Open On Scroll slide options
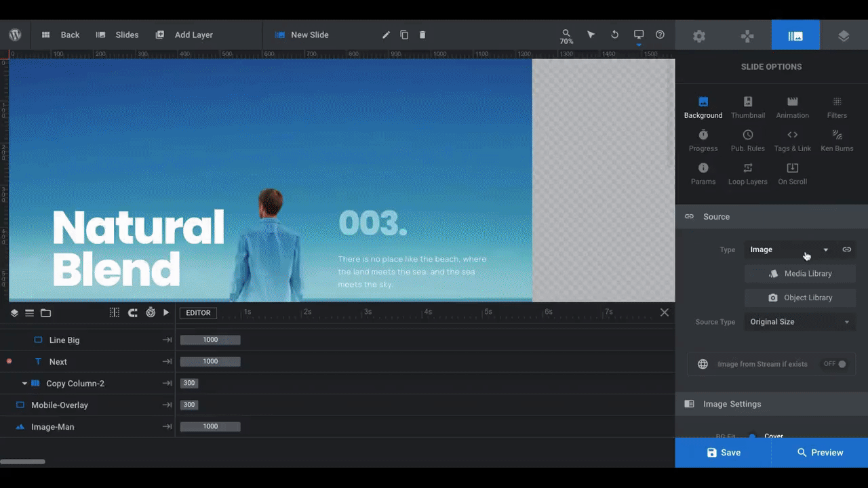Screen dimensions: 868x488 pos(793,174)
